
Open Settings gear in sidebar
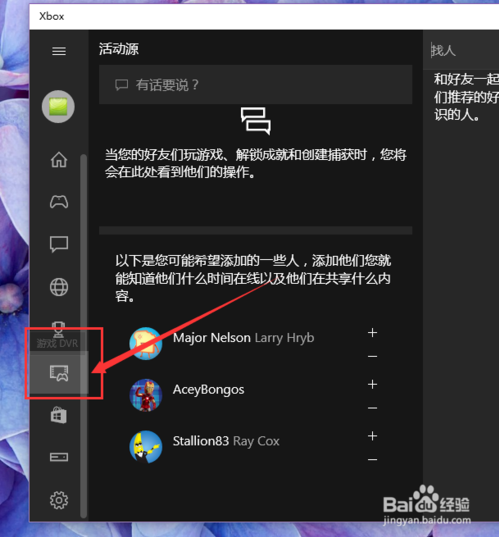tap(59, 500)
